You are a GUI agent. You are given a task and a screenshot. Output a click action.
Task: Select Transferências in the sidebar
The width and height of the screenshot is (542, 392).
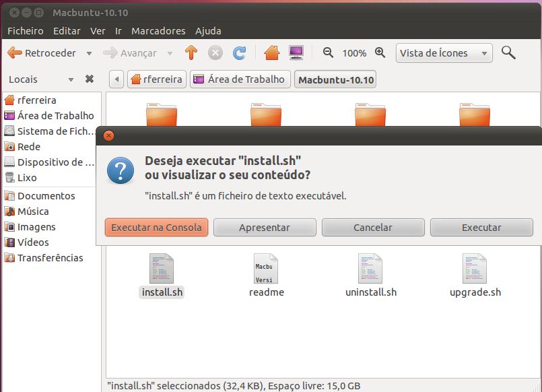click(x=50, y=258)
